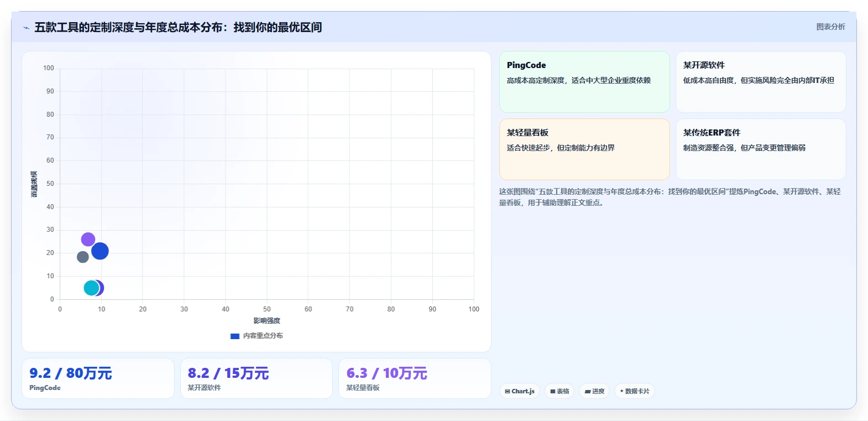The image size is (868, 421).
Task: Select the purple bubble on the scatter chart
Action: click(88, 240)
